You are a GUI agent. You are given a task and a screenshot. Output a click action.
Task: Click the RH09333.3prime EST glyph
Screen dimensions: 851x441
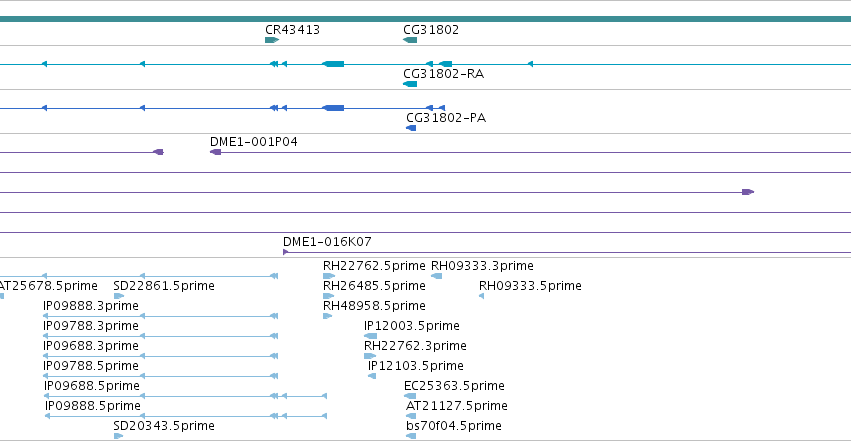coord(436,276)
